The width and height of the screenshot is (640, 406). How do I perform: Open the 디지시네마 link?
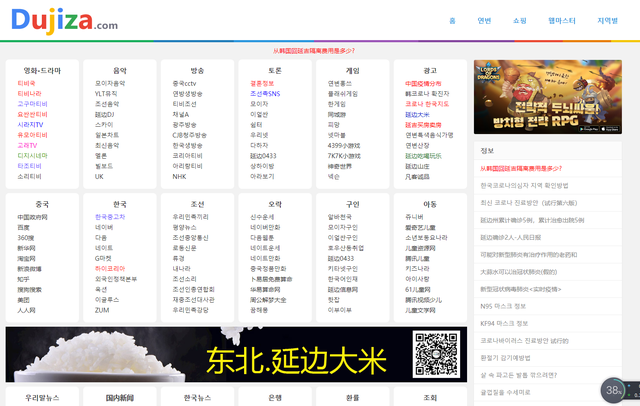pyautogui.click(x=32, y=155)
